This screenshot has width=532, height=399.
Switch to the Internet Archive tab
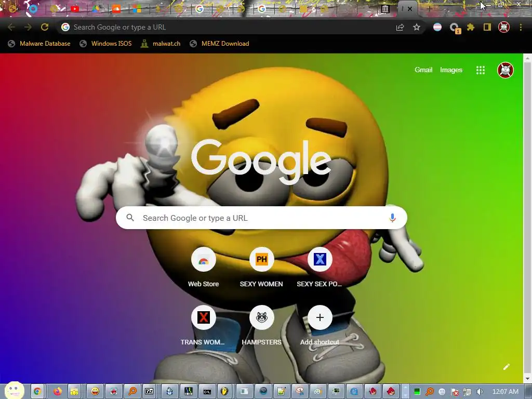(385, 9)
